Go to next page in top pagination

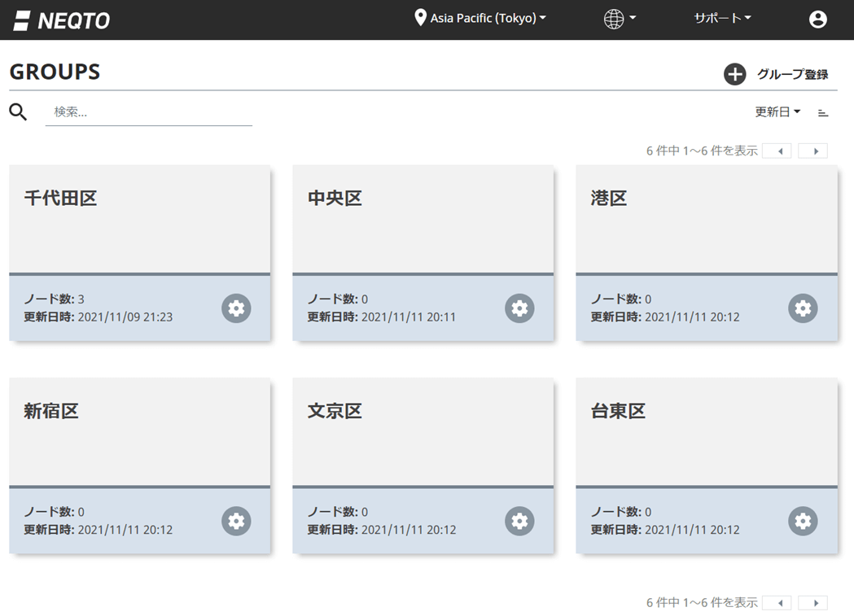pyautogui.click(x=812, y=151)
